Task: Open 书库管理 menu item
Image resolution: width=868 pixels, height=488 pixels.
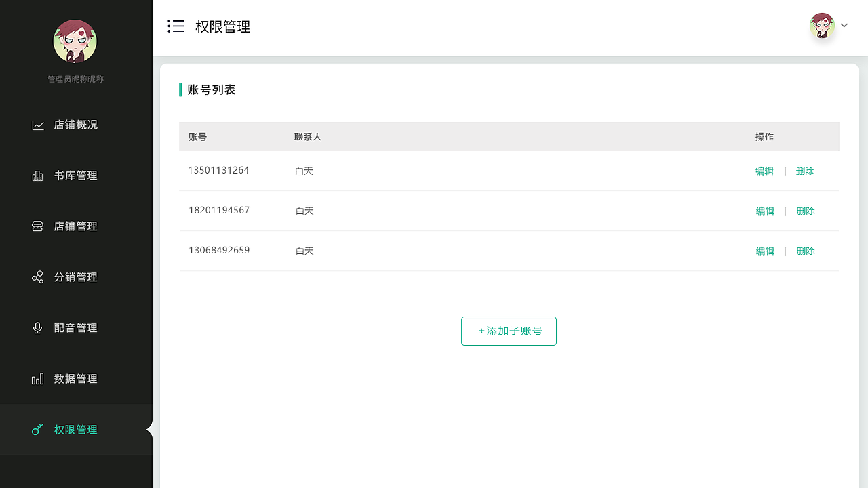Action: [76, 176]
